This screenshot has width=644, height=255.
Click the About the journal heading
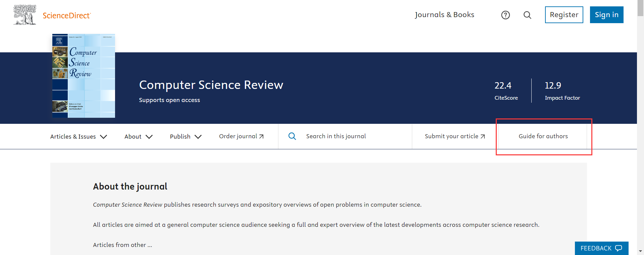pyautogui.click(x=130, y=187)
